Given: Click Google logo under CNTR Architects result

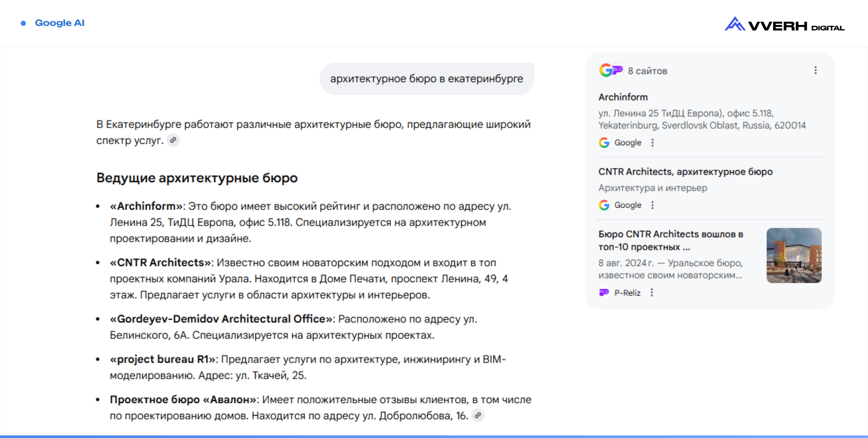Looking at the screenshot, I should pyautogui.click(x=604, y=205).
